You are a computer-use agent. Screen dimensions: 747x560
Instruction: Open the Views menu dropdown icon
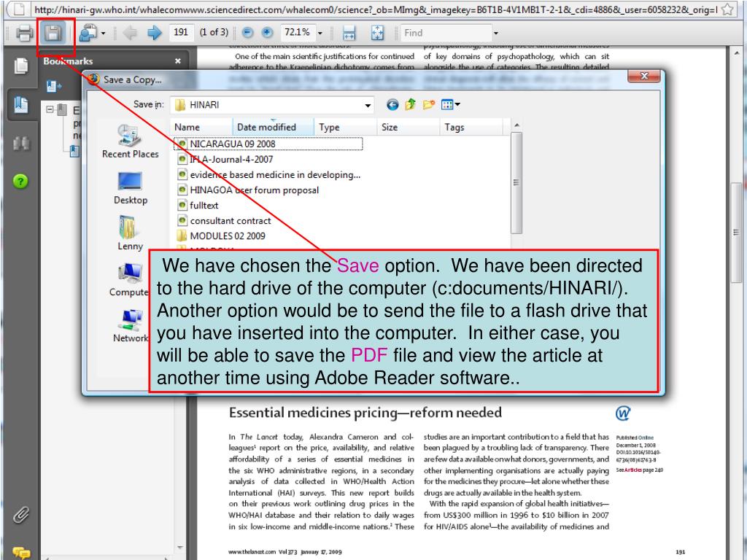(x=450, y=104)
